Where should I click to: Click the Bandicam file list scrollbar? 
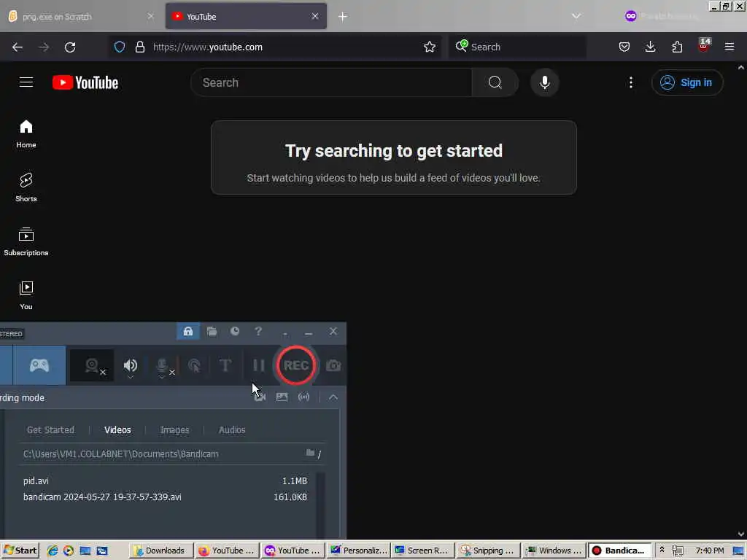(321, 505)
